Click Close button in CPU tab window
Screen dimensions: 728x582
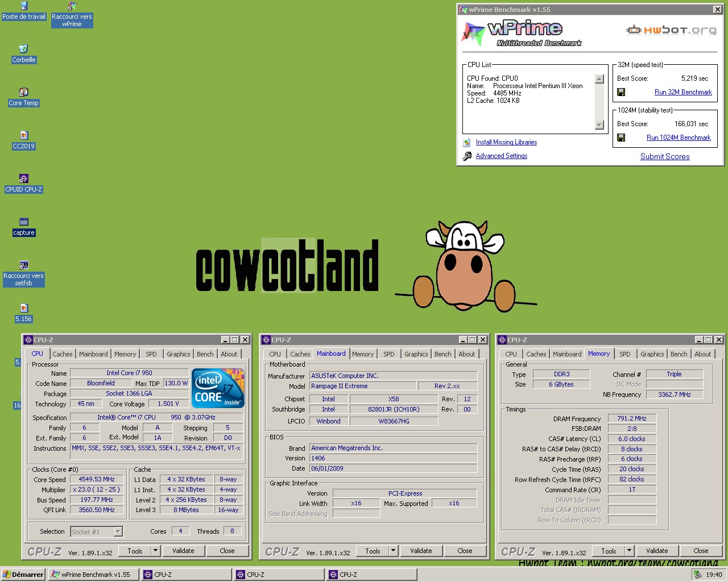(x=227, y=551)
